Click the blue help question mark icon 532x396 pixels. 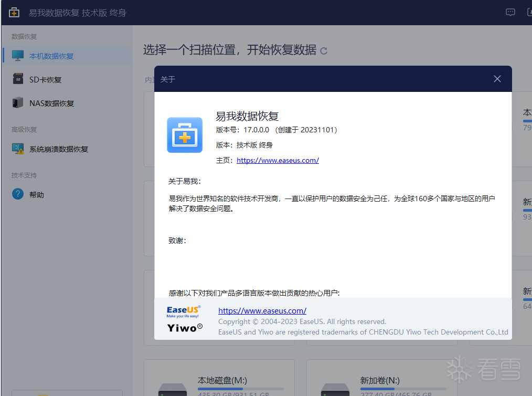tap(18, 194)
